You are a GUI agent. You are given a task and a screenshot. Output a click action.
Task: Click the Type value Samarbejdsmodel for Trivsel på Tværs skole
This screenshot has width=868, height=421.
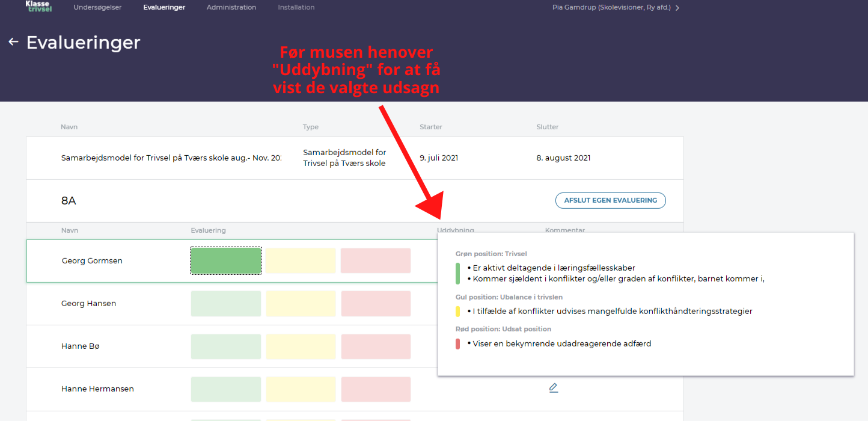point(344,158)
